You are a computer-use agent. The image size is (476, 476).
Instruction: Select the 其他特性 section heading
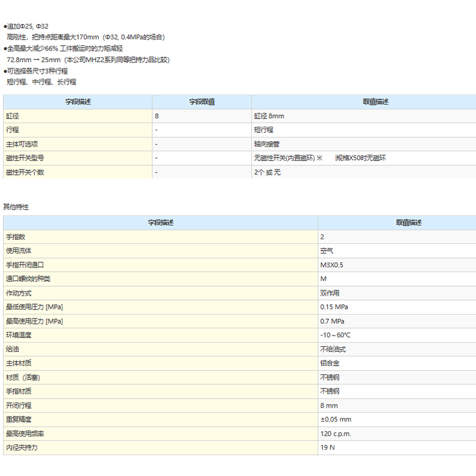coord(16,207)
